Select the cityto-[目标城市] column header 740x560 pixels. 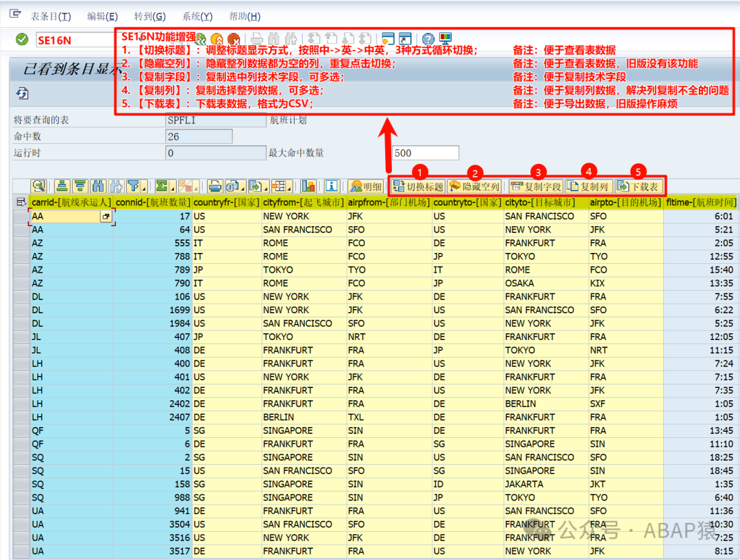coord(545,202)
